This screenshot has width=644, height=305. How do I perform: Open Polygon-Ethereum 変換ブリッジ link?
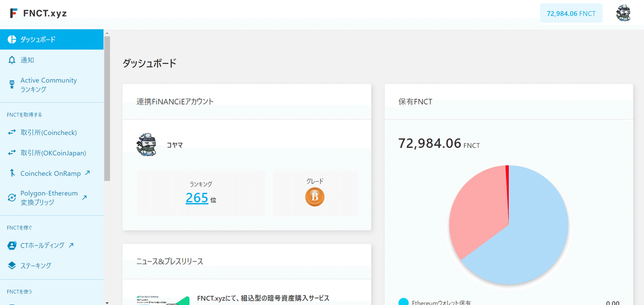[x=52, y=198]
